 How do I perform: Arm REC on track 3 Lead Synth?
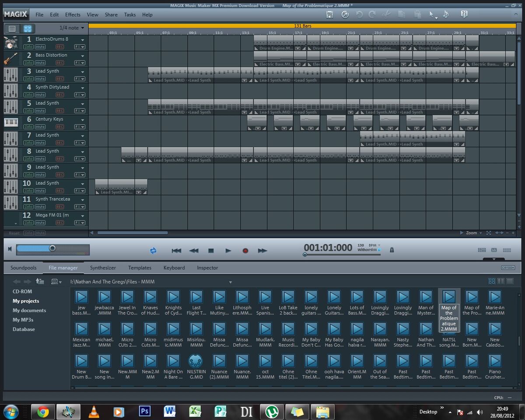pyautogui.click(x=60, y=79)
